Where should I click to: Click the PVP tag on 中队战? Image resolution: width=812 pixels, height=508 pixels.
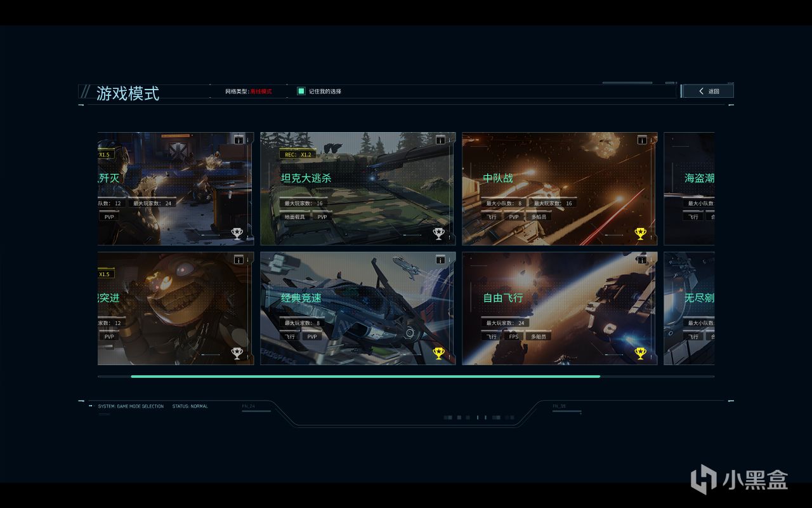pyautogui.click(x=514, y=217)
